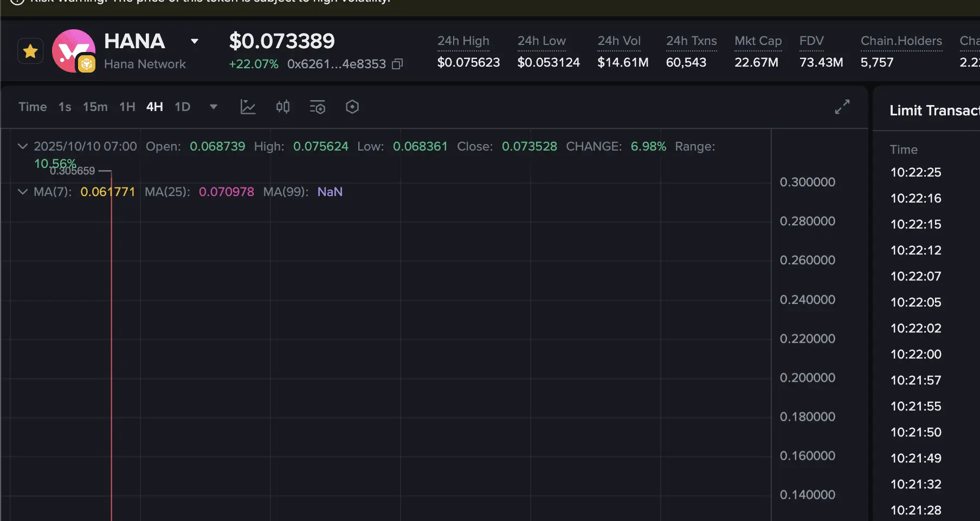Select the 10:22:25 transaction row

click(x=915, y=172)
